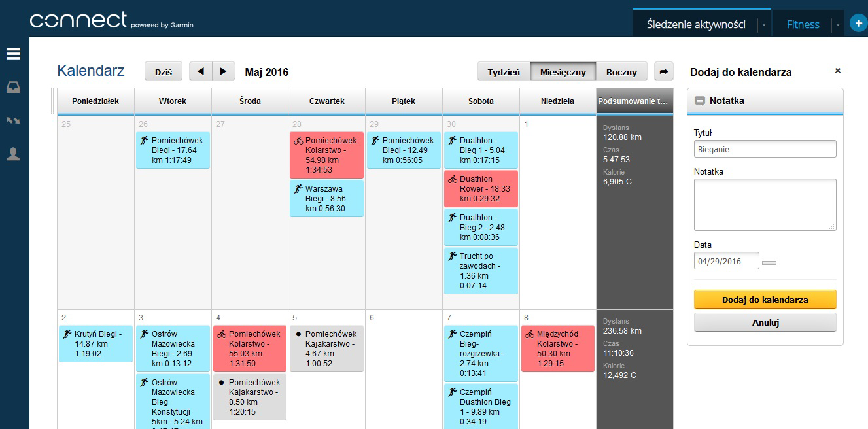This screenshot has width=868, height=429.
Task: Switch to Roczny yearly view
Action: [x=621, y=72]
